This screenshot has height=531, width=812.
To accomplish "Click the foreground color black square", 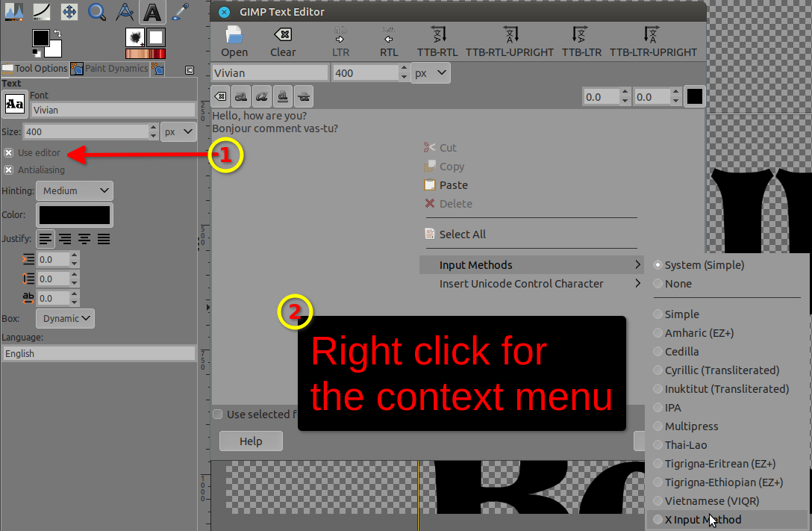I will [x=40, y=37].
